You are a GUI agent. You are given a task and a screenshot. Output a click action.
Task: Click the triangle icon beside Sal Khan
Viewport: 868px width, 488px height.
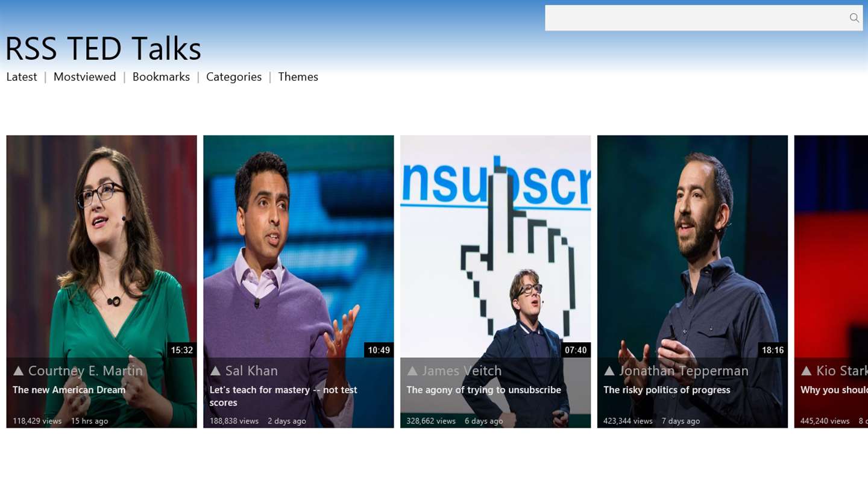pos(215,371)
